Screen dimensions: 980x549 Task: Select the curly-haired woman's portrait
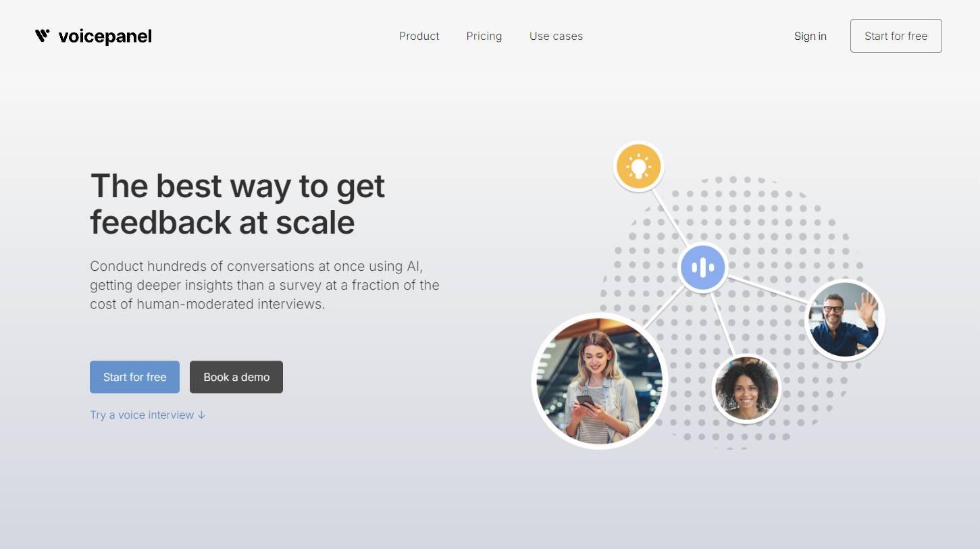(746, 389)
